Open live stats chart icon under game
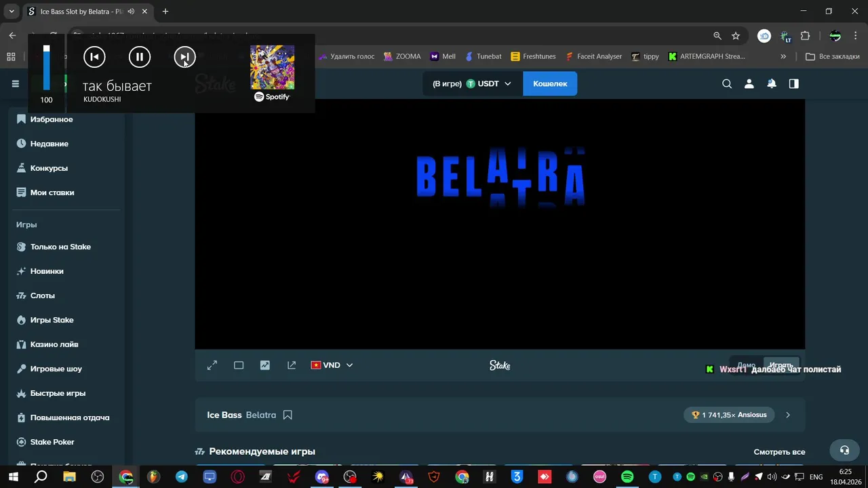The width and height of the screenshot is (868, 488). 265,365
